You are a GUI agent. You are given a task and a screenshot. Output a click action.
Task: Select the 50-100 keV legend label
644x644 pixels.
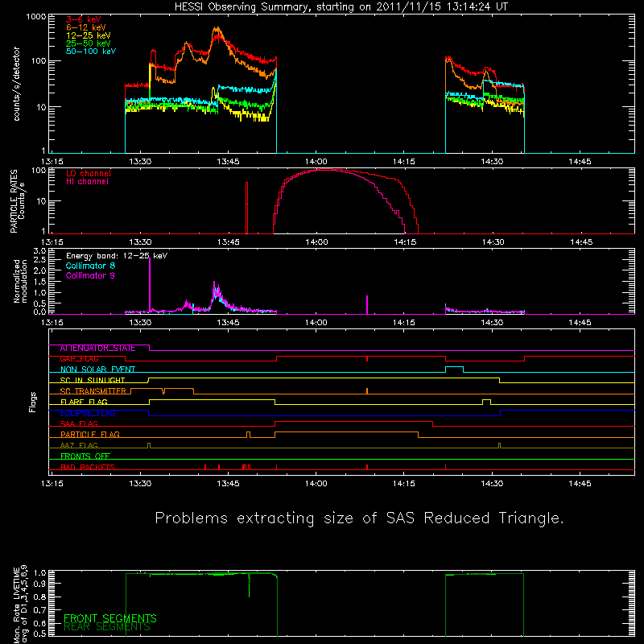pos(91,52)
